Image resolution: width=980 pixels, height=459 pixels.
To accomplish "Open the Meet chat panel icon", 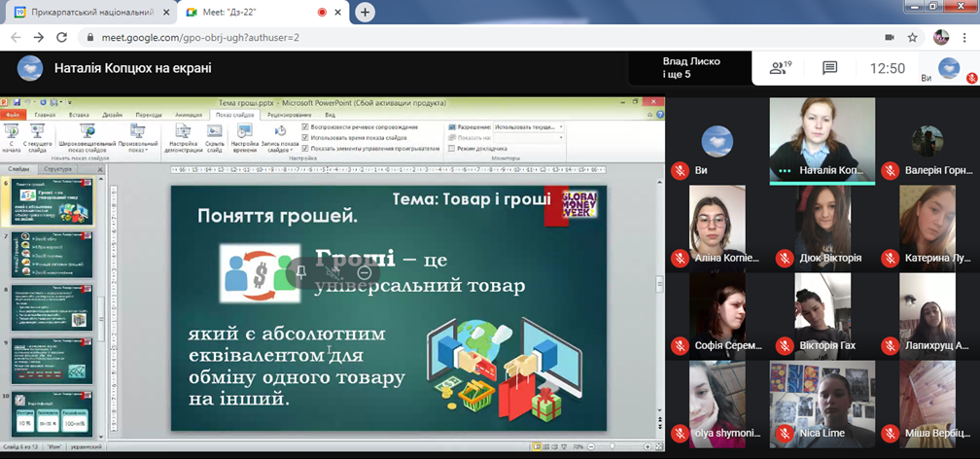I will (x=829, y=68).
